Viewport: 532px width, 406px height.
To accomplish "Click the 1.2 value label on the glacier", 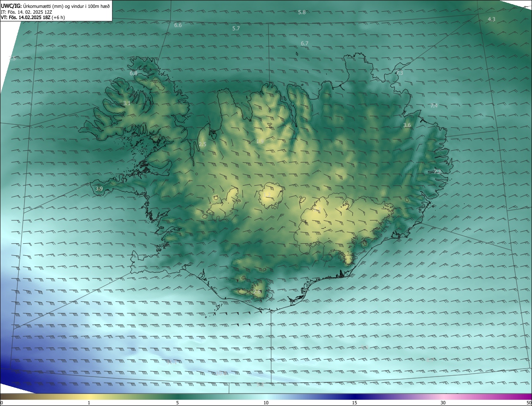I will [267, 195].
